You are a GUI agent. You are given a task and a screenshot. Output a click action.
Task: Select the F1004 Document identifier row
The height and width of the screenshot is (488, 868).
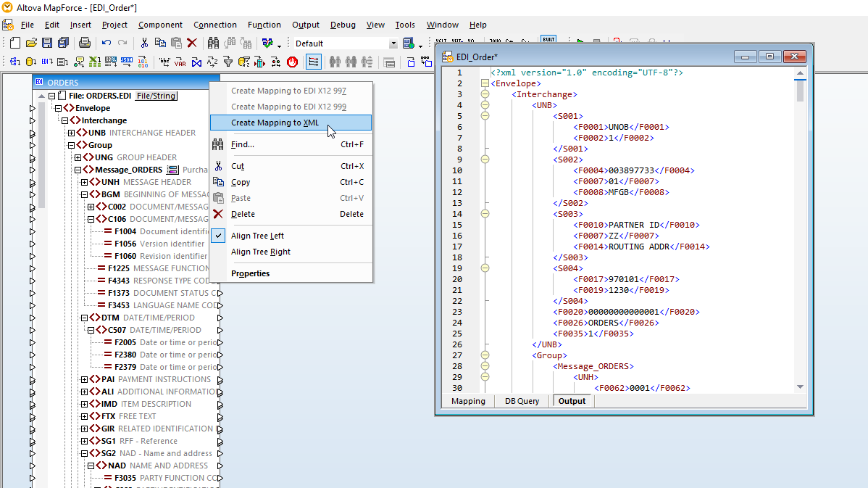tap(157, 231)
